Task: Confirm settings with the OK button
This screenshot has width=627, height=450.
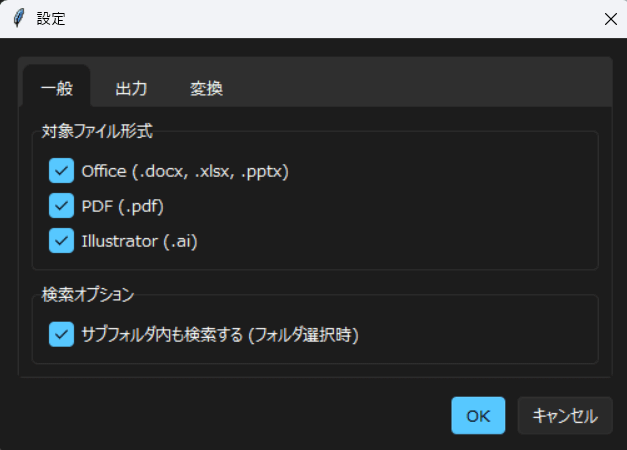Action: click(x=478, y=416)
